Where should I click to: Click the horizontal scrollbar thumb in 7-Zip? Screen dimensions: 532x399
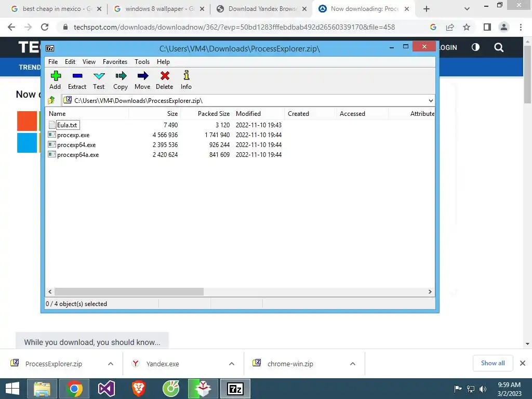(x=129, y=292)
